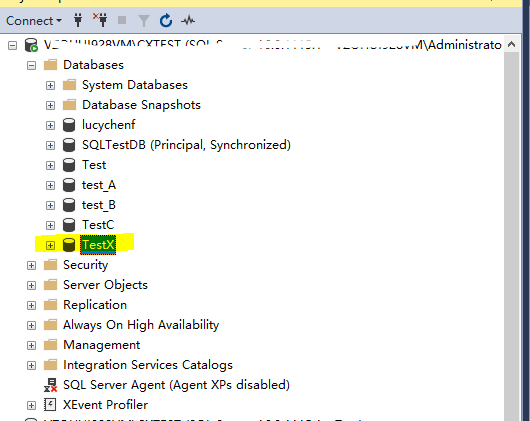Collapse the Databases folder

pos(31,65)
